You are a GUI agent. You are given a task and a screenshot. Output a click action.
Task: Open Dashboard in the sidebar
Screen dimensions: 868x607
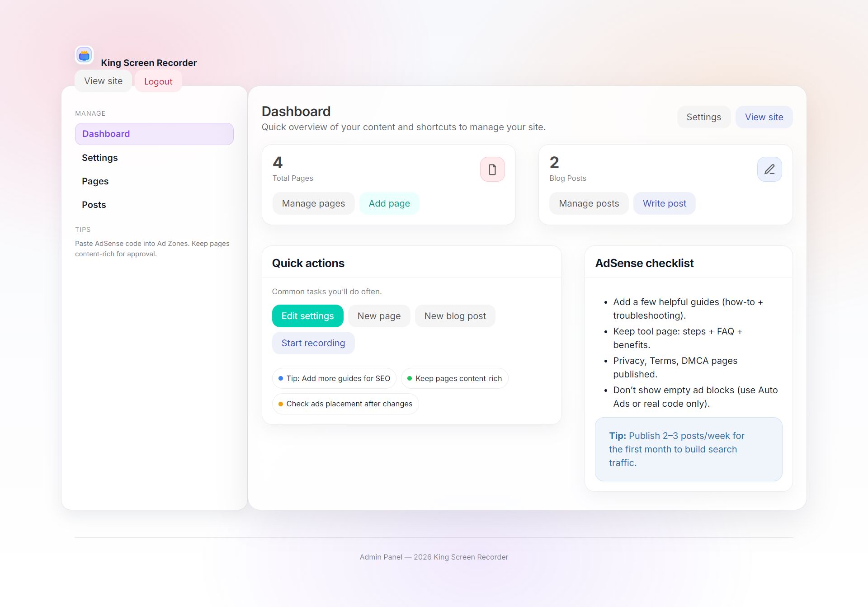click(154, 134)
